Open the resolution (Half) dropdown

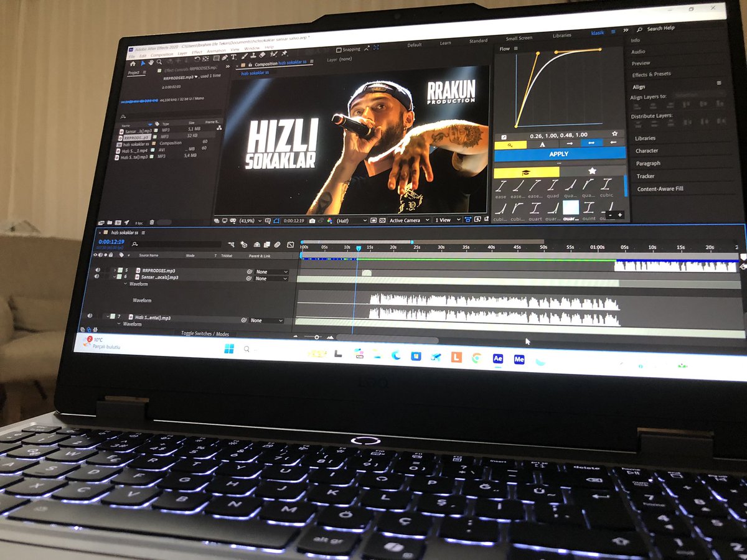[352, 221]
